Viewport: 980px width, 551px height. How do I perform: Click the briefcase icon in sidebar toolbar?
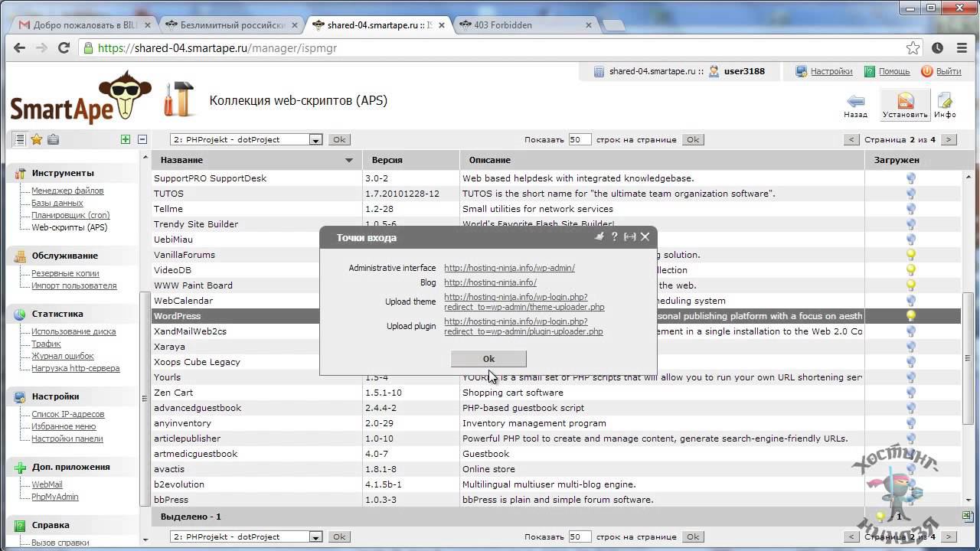pyautogui.click(x=53, y=139)
